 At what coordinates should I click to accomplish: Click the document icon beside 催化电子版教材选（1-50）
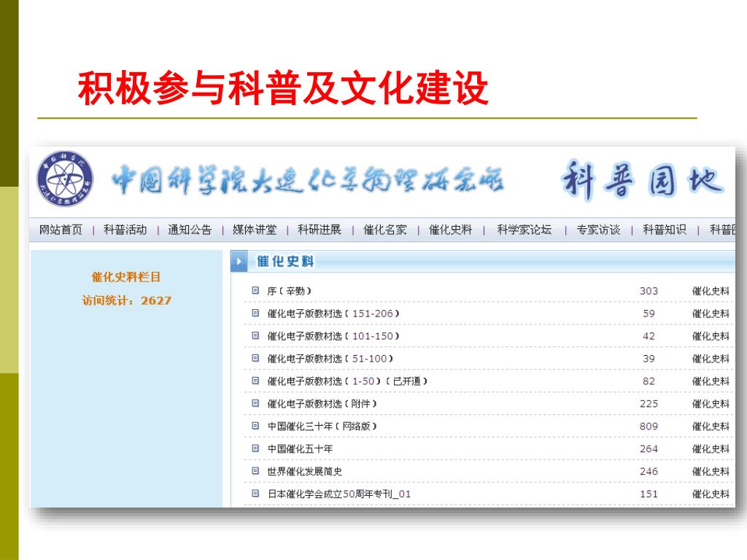[x=255, y=381]
